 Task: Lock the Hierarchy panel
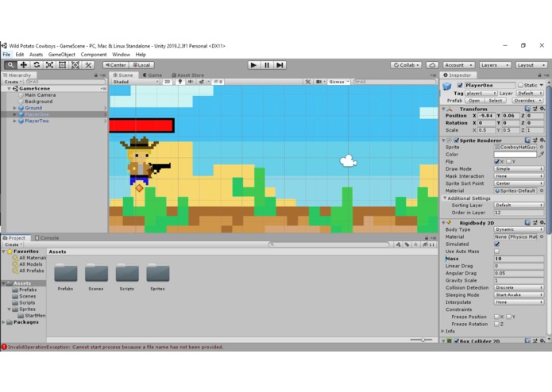point(96,75)
